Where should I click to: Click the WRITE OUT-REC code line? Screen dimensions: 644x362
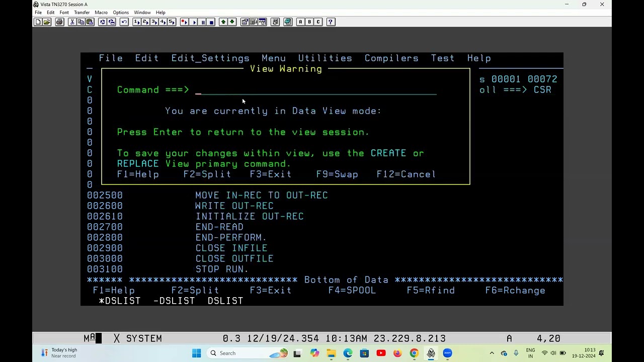coord(234,206)
